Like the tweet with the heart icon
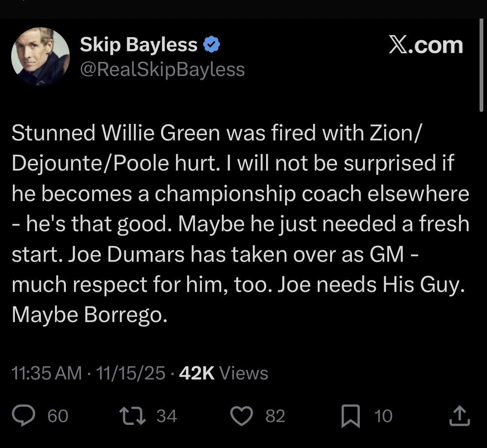The image size is (487, 448). 241,415
